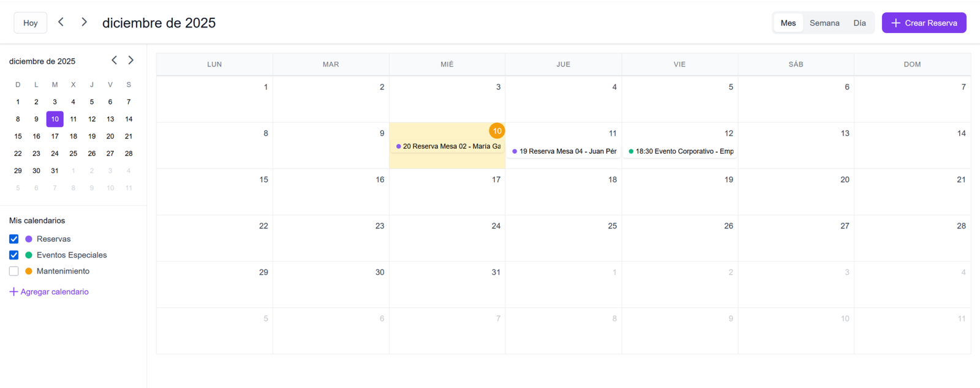Switch to the Semana view
Image resolution: width=980 pixels, height=388 pixels.
[x=824, y=23]
